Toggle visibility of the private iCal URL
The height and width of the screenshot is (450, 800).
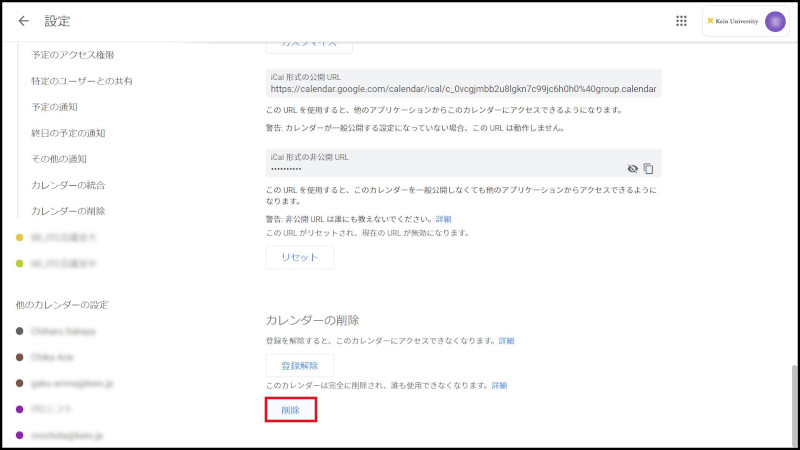632,169
